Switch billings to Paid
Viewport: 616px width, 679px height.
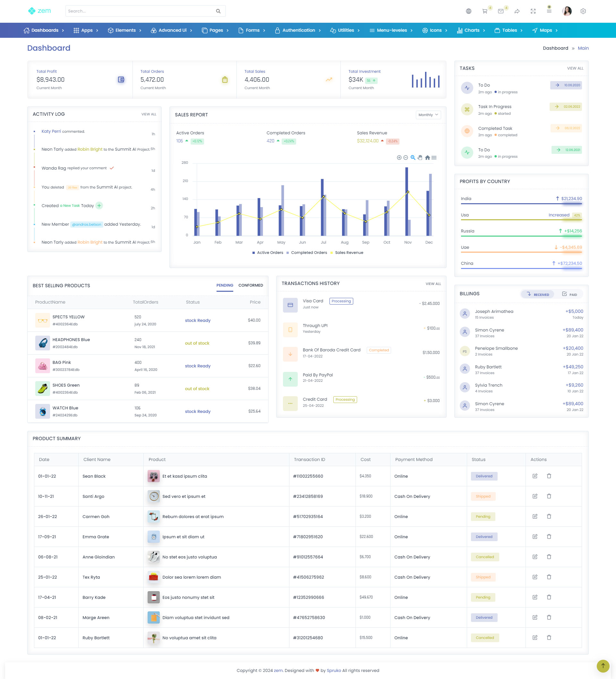[569, 294]
